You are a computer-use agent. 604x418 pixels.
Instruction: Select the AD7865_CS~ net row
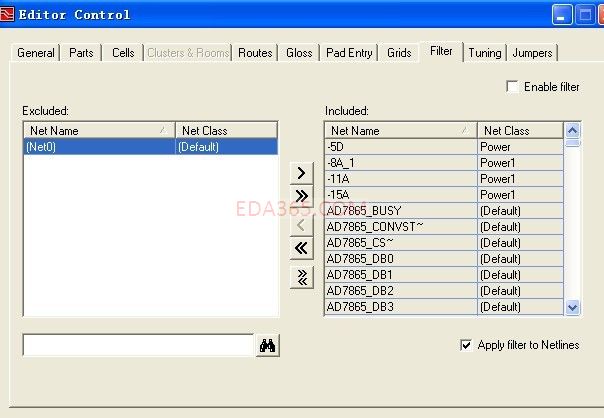(444, 243)
